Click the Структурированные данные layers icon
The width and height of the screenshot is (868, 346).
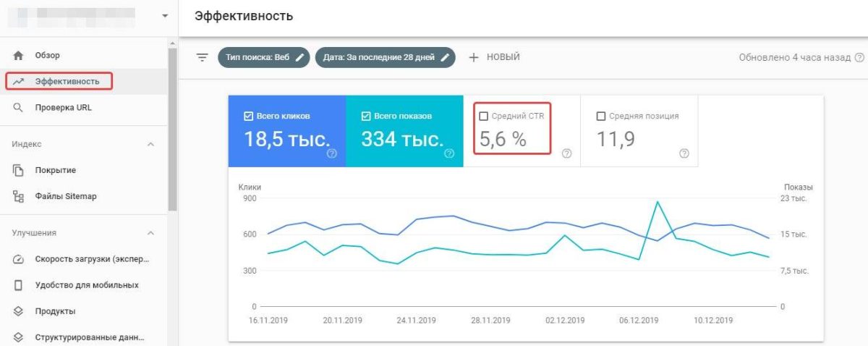pos(18,337)
